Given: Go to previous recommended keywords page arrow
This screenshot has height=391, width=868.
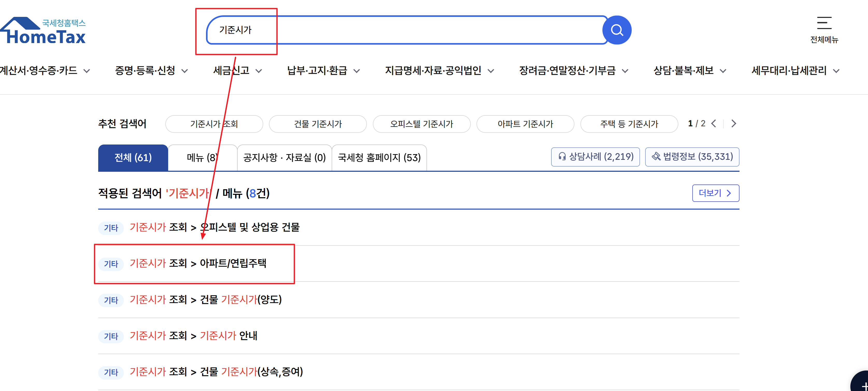Looking at the screenshot, I should [x=714, y=124].
